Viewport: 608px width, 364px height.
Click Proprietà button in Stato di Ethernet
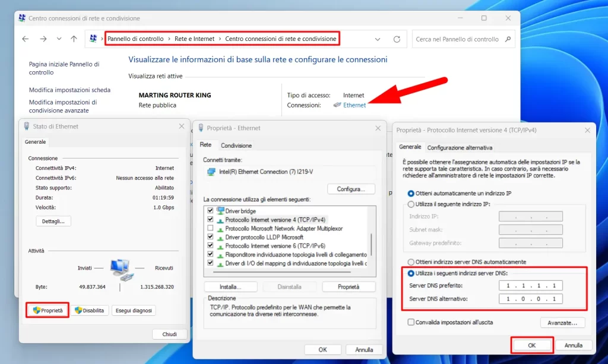[x=47, y=311]
